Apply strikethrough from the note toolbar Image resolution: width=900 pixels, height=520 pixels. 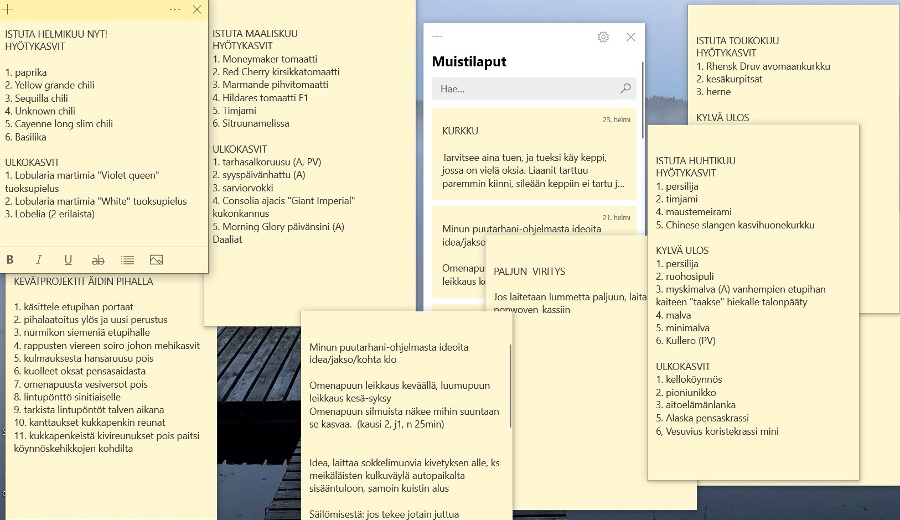coord(98,260)
